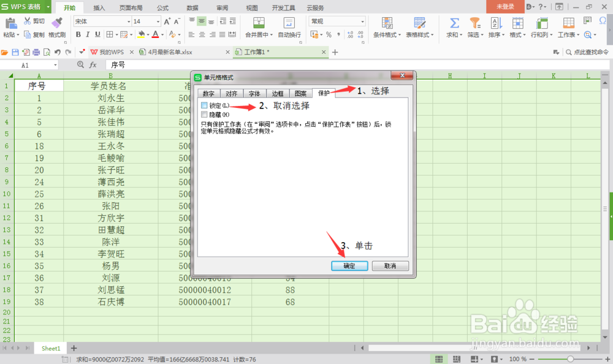Screen dimensions: 613x364
Task: Enable the 隐藏 (Hidden) checkbox
Action: click(x=205, y=113)
